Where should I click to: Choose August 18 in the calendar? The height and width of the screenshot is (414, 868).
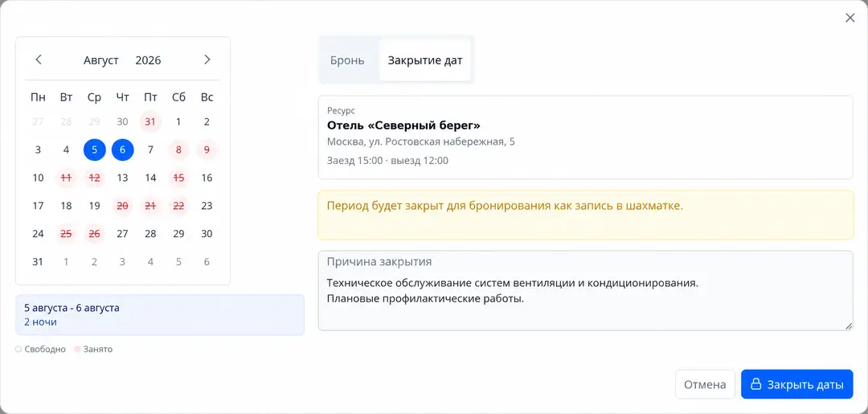66,206
